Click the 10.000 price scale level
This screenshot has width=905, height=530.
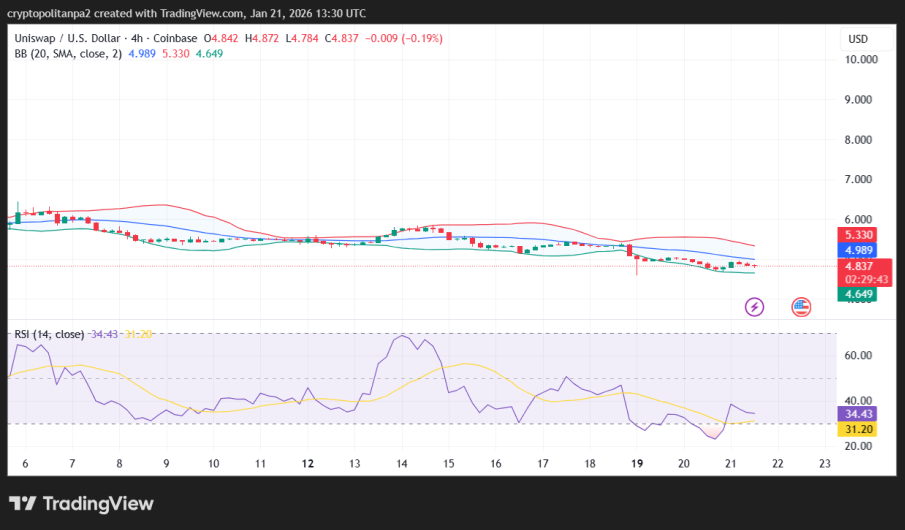[862, 60]
